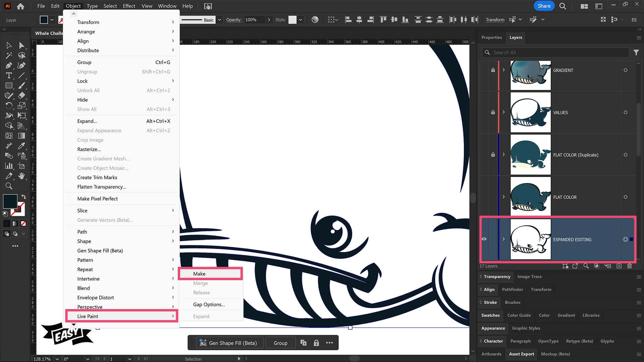Select the Lasso tool
Screen dimensions: 644x362
point(22,55)
